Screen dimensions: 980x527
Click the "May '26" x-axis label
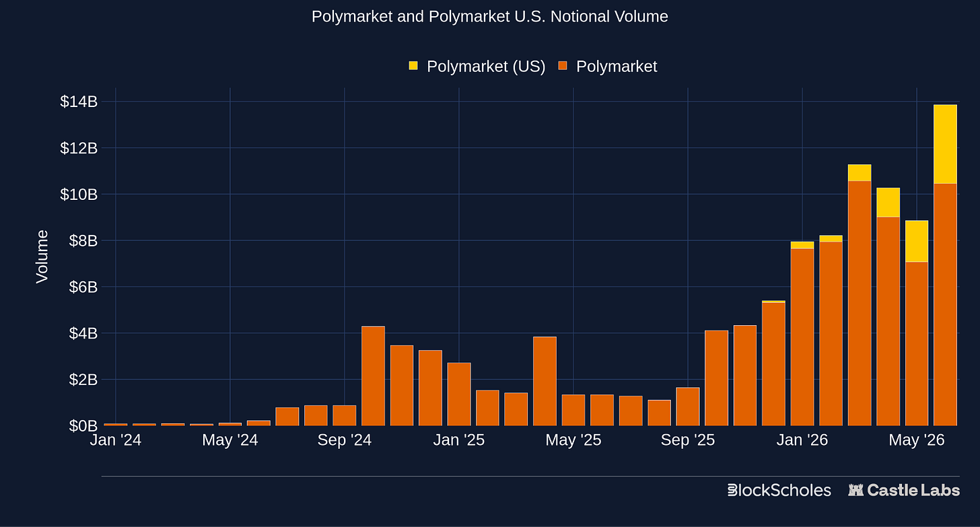[x=917, y=440]
